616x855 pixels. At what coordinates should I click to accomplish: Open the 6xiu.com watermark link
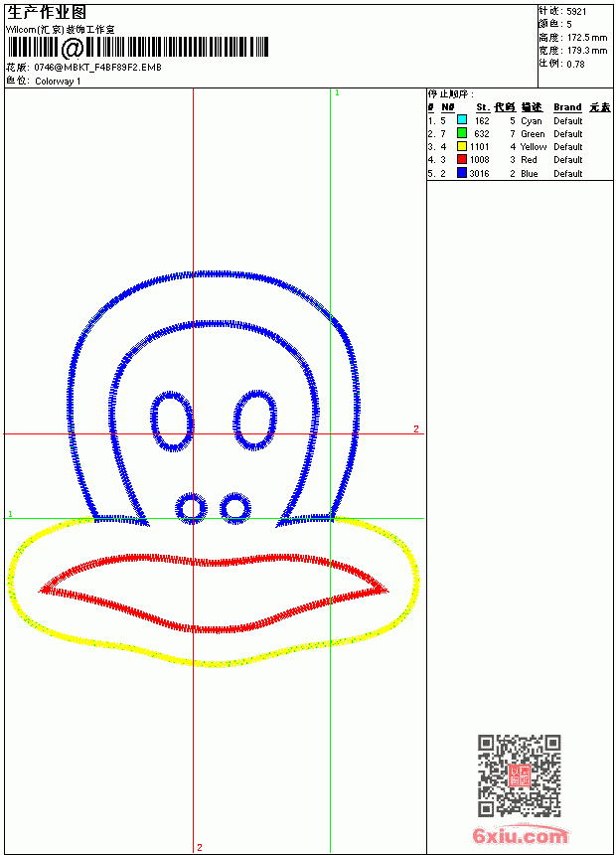(520, 835)
